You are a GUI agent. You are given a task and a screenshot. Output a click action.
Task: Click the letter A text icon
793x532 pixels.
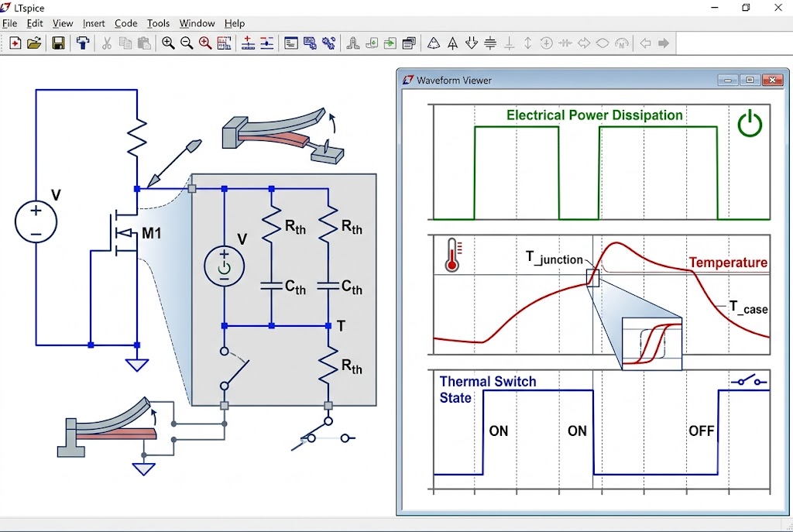(x=452, y=43)
